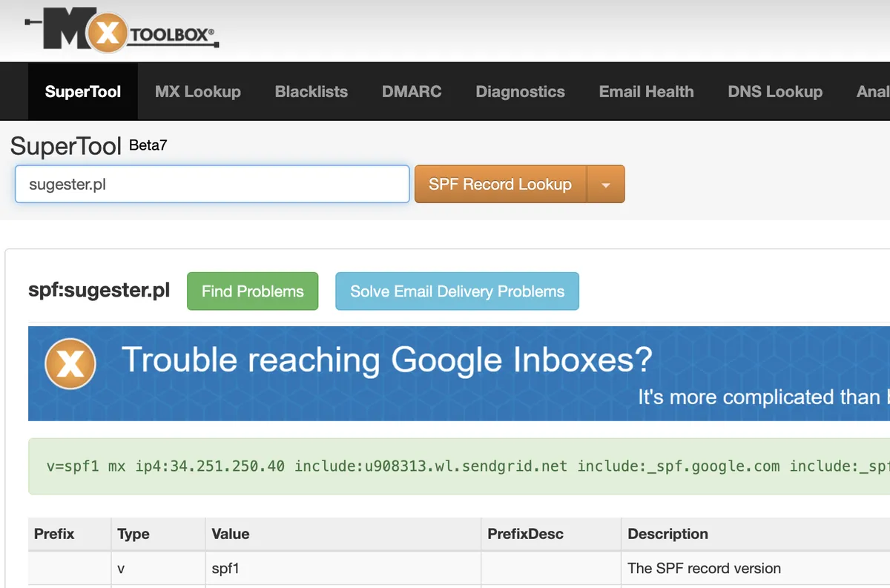Click the orange X icon in the banner

point(70,364)
